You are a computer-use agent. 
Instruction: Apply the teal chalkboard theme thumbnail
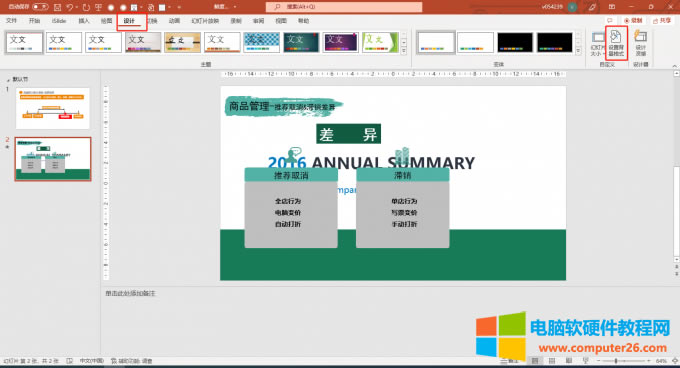pos(301,42)
